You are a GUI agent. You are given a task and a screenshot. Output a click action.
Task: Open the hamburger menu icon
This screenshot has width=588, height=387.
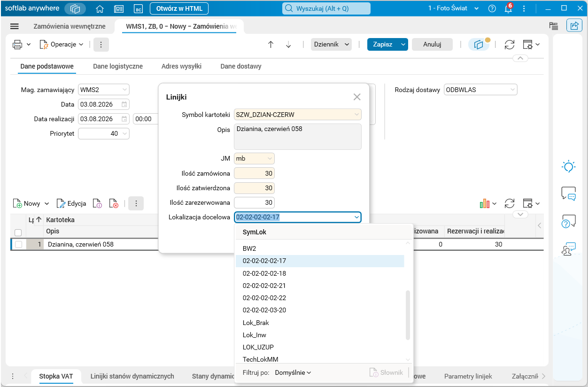(x=15, y=26)
